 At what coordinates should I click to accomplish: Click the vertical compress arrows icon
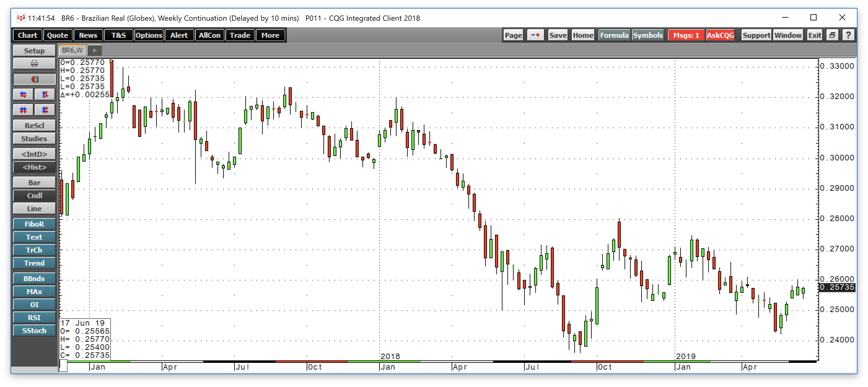[x=45, y=110]
